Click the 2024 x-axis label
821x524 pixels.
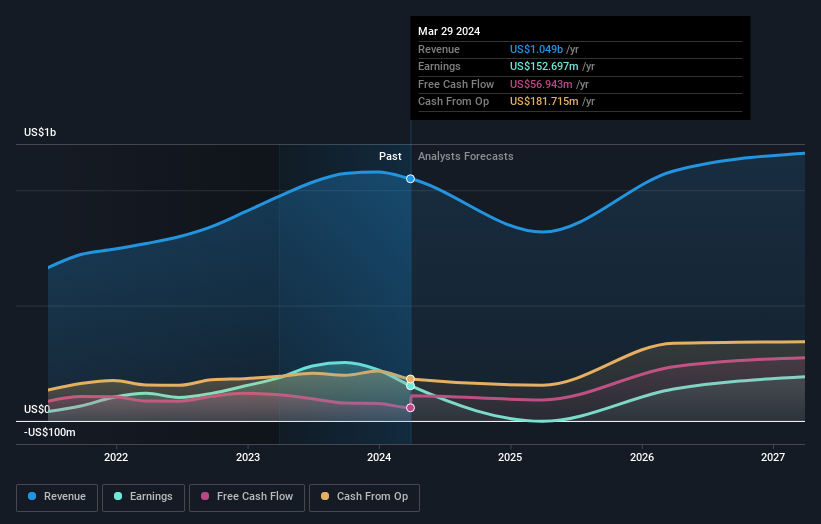[x=379, y=457]
